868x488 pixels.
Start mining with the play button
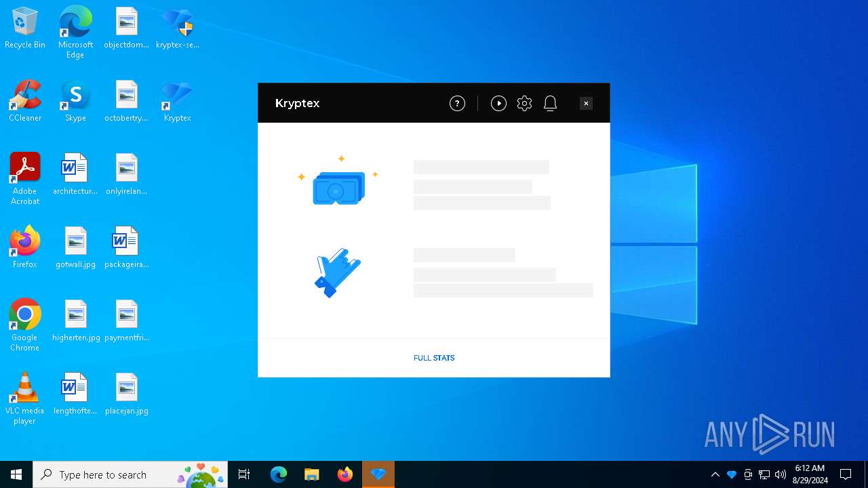point(498,103)
